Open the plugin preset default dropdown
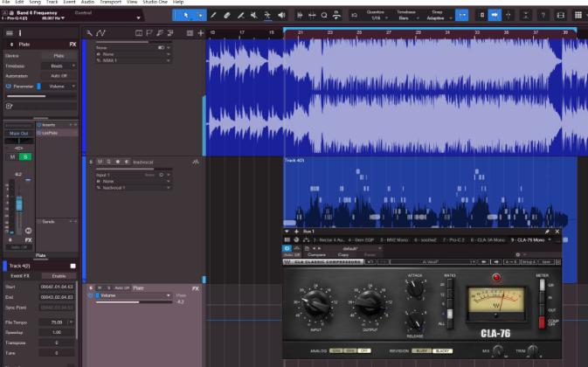This screenshot has width=588, height=367. coord(350,248)
